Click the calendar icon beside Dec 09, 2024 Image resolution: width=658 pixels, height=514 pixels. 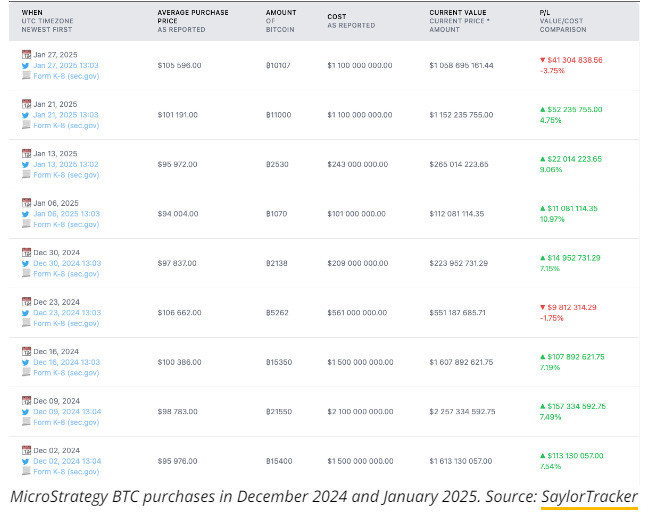26,400
